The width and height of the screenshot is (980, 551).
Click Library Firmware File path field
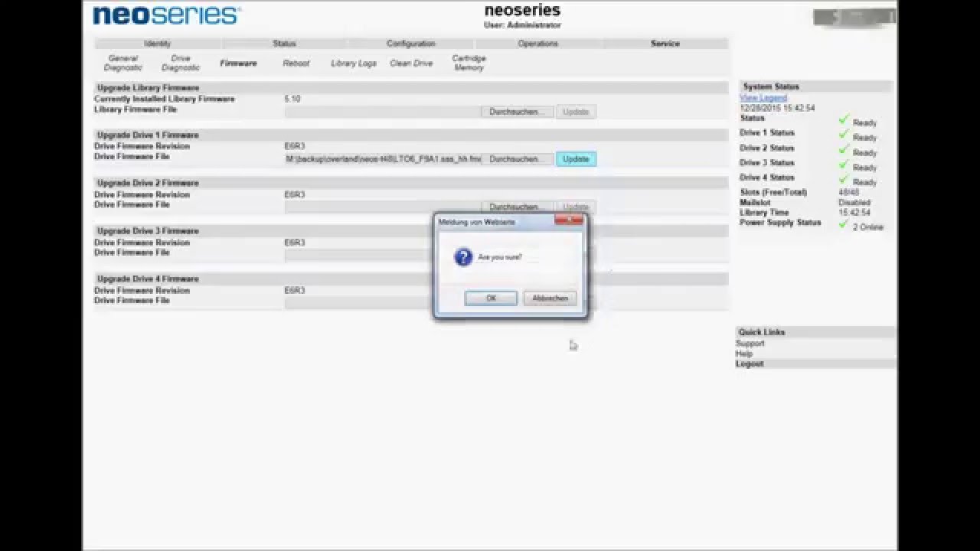pos(383,112)
